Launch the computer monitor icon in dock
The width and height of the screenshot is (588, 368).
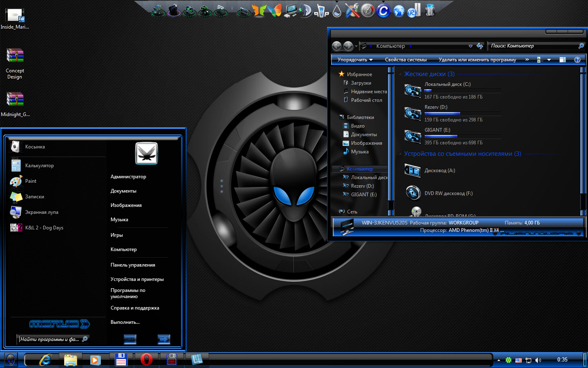coord(291,11)
